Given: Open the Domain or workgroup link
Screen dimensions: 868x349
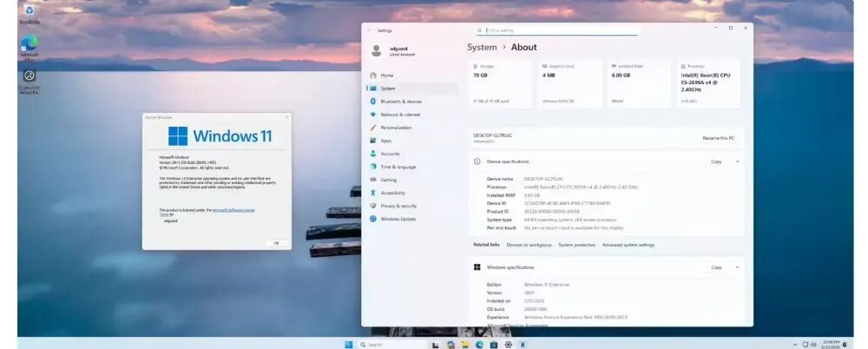Looking at the screenshot, I should tap(529, 245).
